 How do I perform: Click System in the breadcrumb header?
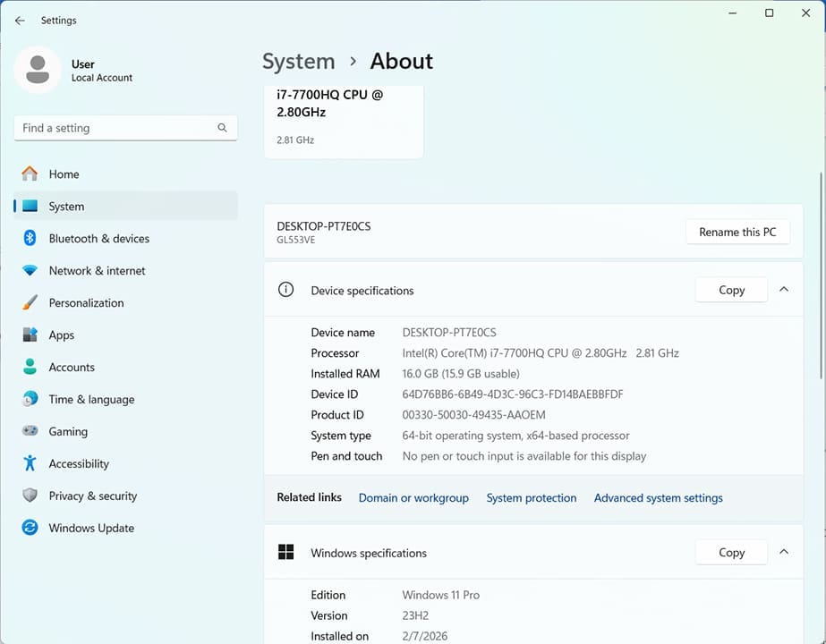pyautogui.click(x=298, y=62)
